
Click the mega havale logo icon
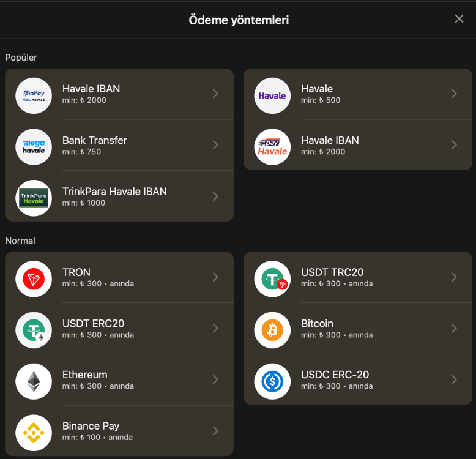point(34,147)
